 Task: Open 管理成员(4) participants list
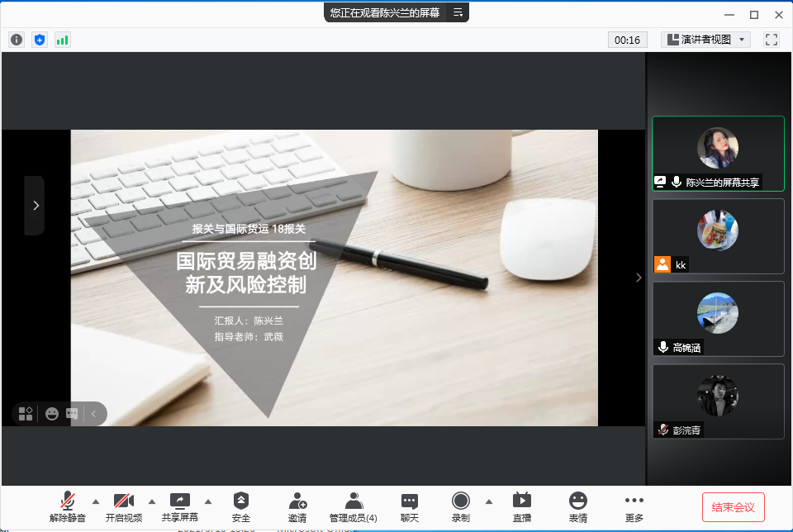pyautogui.click(x=354, y=506)
